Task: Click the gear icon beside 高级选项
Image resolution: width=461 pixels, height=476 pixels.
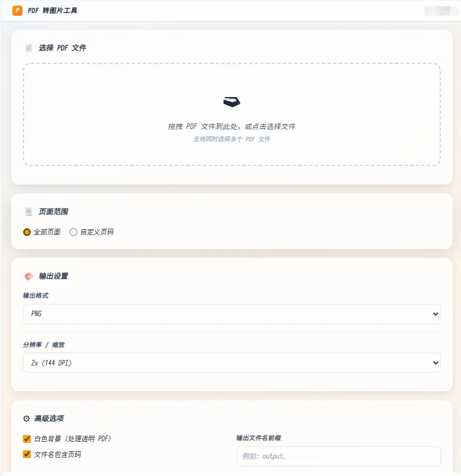Action: tap(27, 419)
